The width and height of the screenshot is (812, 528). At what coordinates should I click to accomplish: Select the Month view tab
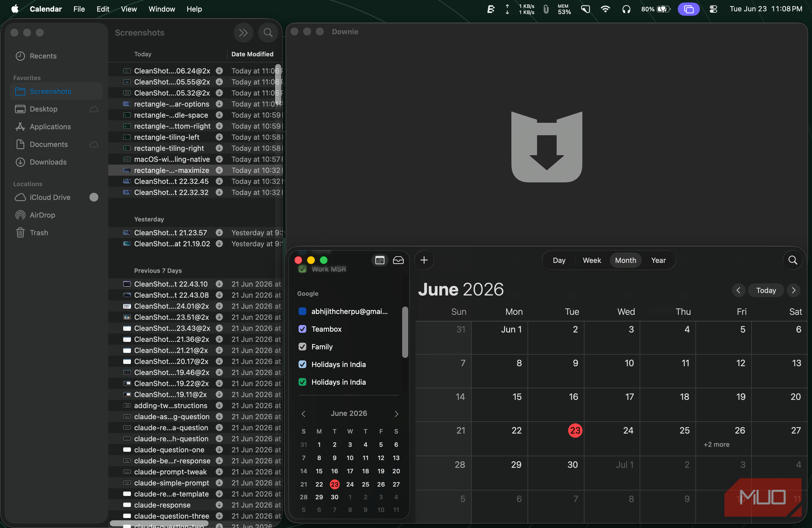click(x=625, y=260)
